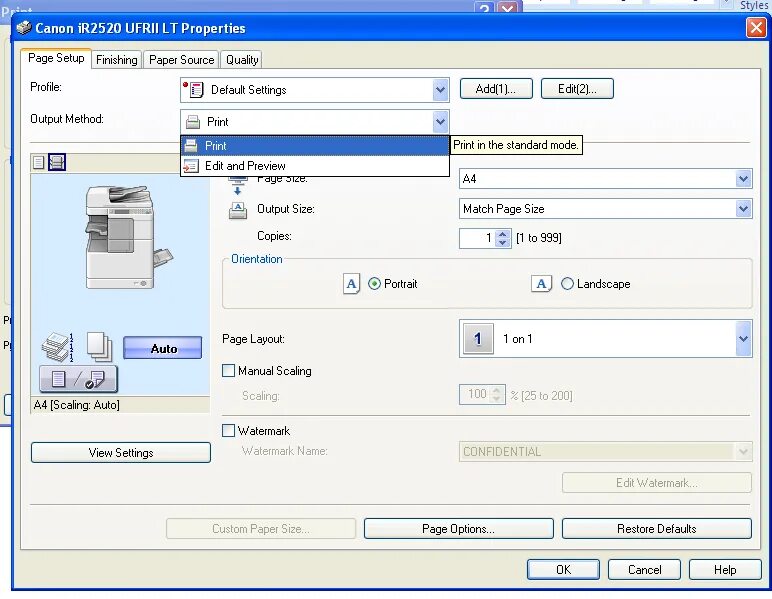
Task: Click the printer device image in preview
Action: 129,237
